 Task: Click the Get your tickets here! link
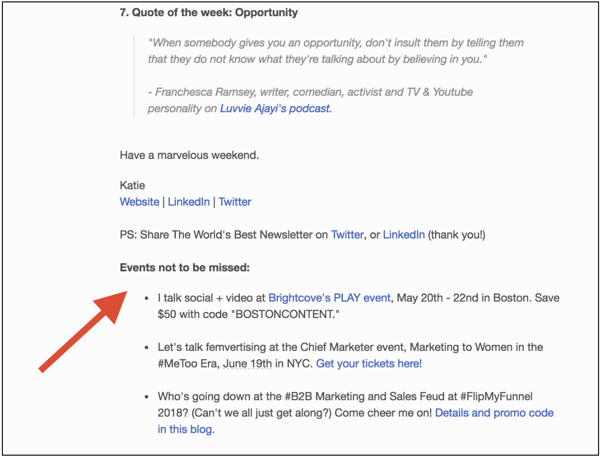point(369,363)
